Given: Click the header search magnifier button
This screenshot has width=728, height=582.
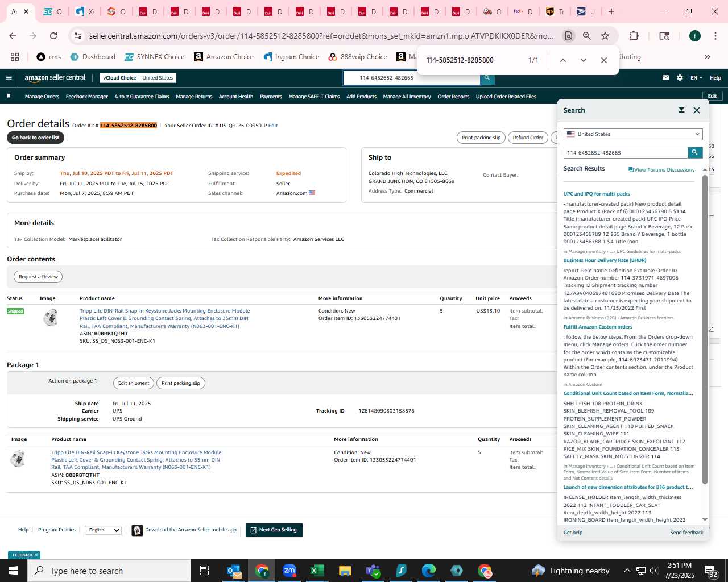Looking at the screenshot, I should coord(487,78).
